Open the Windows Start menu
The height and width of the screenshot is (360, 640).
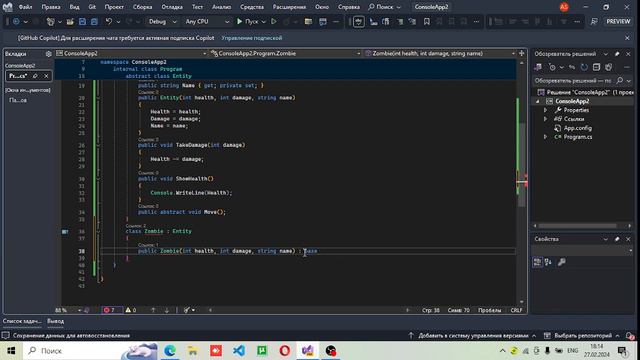[x=11, y=351]
